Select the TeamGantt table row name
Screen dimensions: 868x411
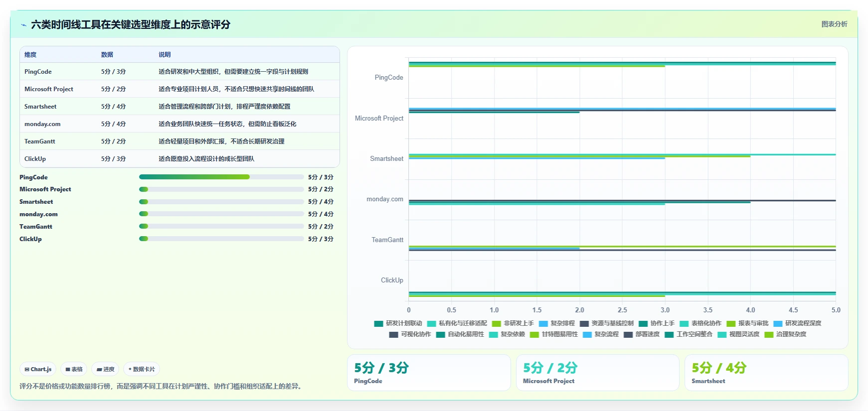pyautogui.click(x=40, y=141)
